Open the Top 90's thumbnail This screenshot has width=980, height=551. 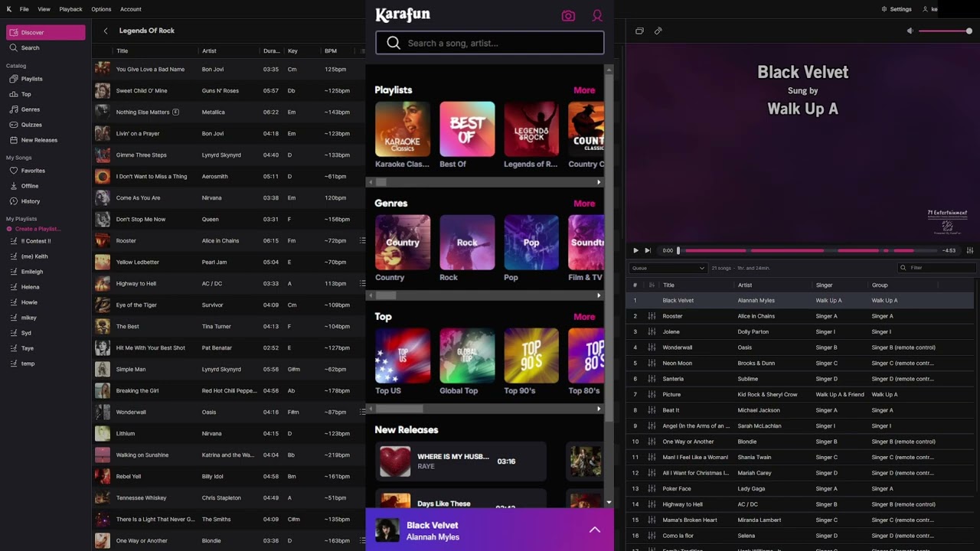[x=531, y=356]
